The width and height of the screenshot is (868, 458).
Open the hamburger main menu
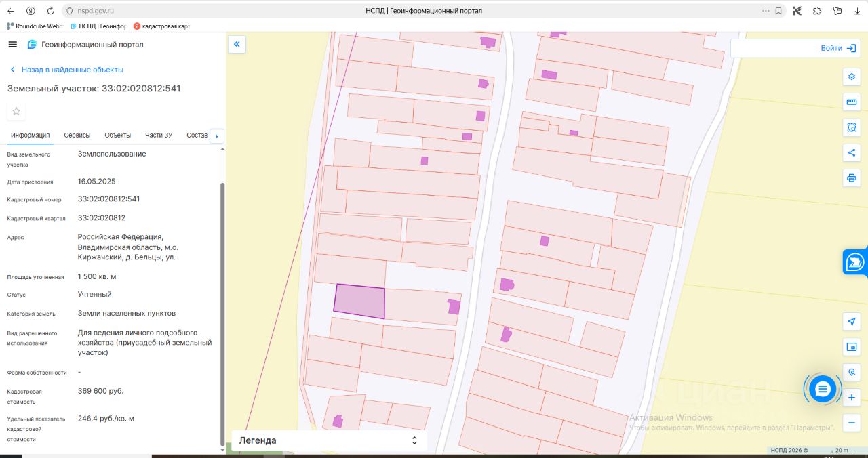click(x=12, y=44)
